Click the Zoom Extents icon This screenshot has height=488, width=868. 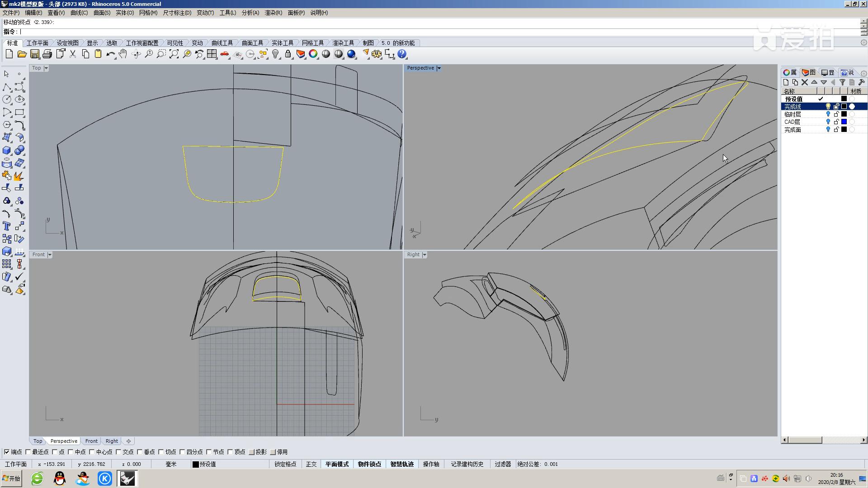[174, 54]
